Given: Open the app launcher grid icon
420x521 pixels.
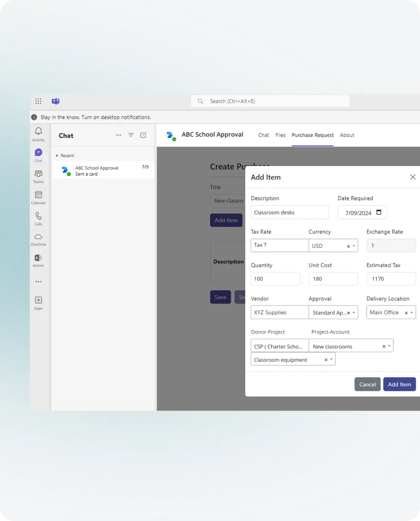Looking at the screenshot, I should (38, 101).
